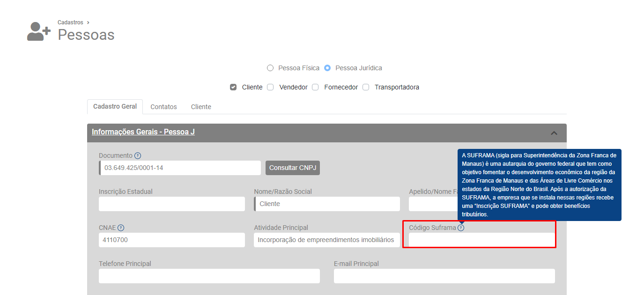Viewport: 644px width, 295px height.
Task: Click the Nome/Razão Social field
Action: [327, 204]
